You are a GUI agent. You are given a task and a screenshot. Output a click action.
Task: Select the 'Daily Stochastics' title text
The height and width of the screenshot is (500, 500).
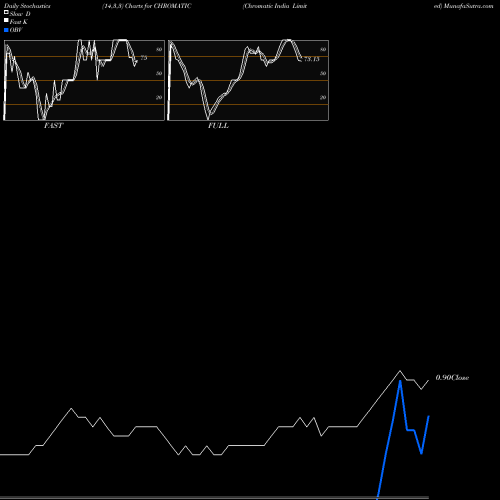[x=27, y=6]
